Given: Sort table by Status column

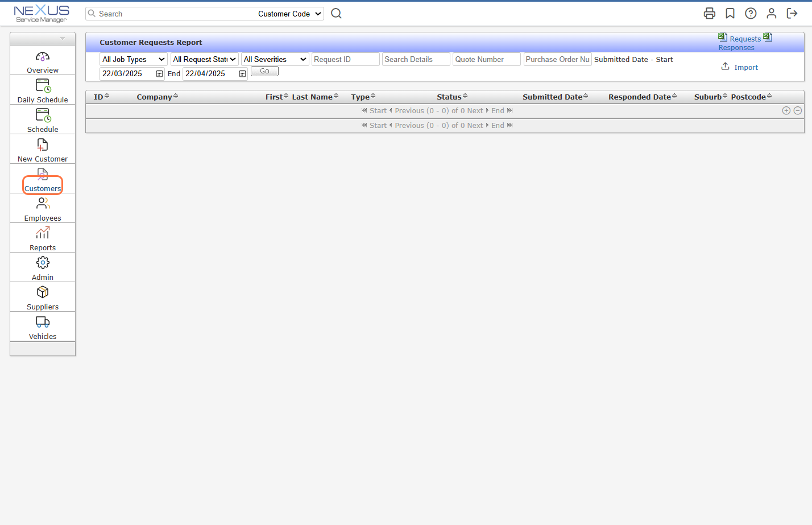Looking at the screenshot, I should click(x=452, y=97).
